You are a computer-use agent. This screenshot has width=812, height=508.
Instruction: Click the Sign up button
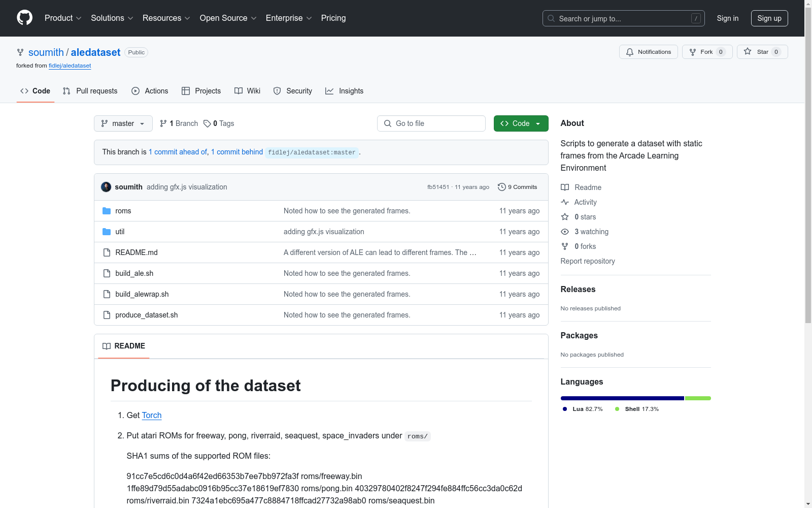769,18
